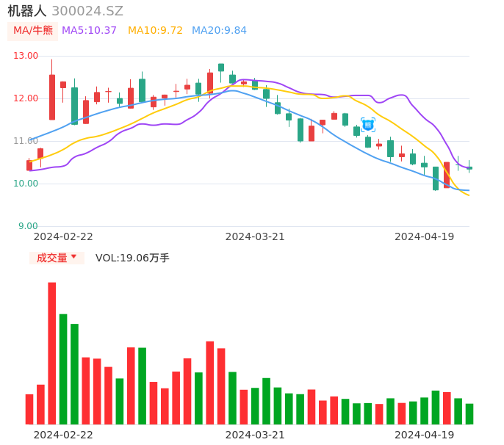Click the blue bear signal marker icon
The height and width of the screenshot is (445, 504).
tap(368, 125)
